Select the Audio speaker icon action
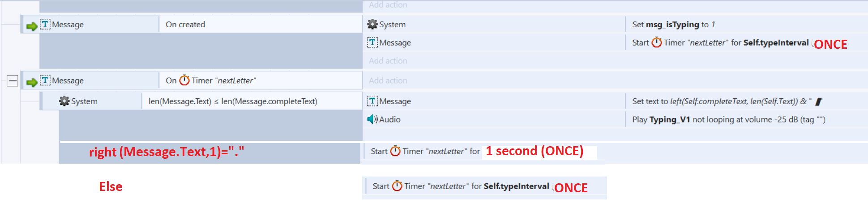 (372, 119)
